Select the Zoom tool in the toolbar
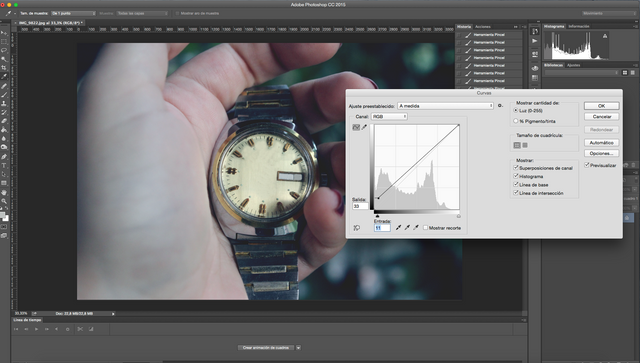 [4, 200]
